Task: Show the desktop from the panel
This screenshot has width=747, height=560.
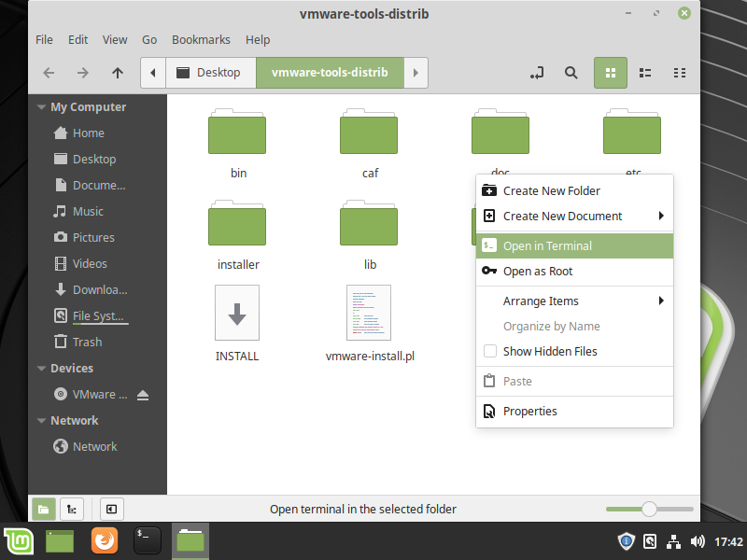Action: (x=60, y=541)
